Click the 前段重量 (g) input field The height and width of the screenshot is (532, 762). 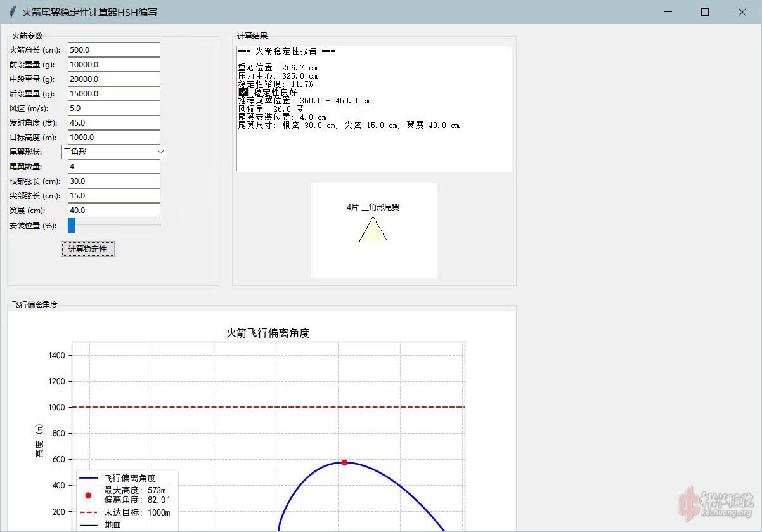coord(114,65)
